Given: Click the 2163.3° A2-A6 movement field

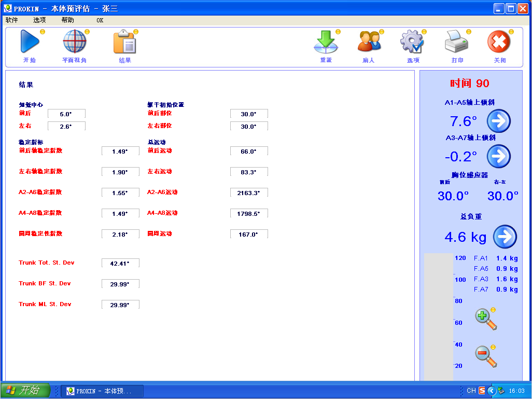Looking at the screenshot, I should (249, 192).
